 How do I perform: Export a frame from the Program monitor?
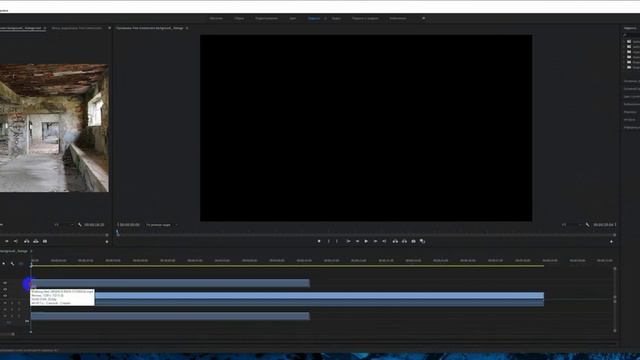pyautogui.click(x=413, y=241)
